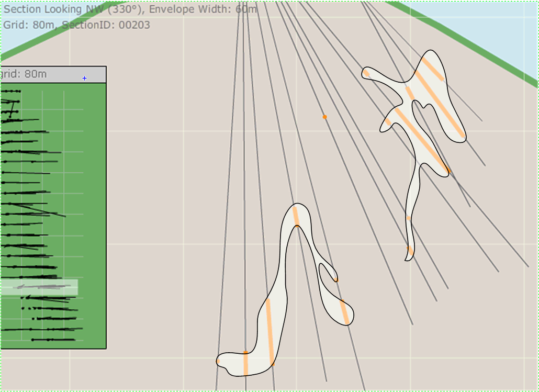
Task: Click the 'Section Looking NW (330°)' header text
Action: point(74,9)
